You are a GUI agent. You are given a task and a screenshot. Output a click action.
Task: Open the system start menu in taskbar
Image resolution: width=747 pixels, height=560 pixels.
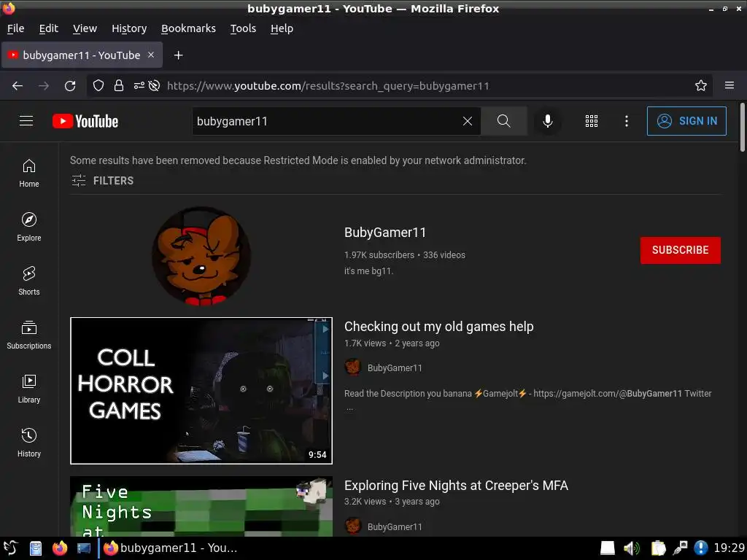[x=11, y=548]
